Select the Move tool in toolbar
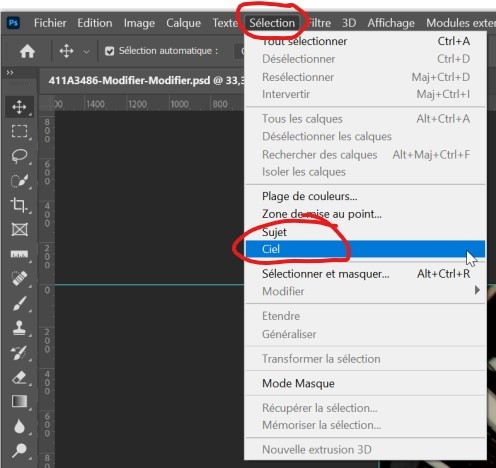 pyautogui.click(x=19, y=107)
